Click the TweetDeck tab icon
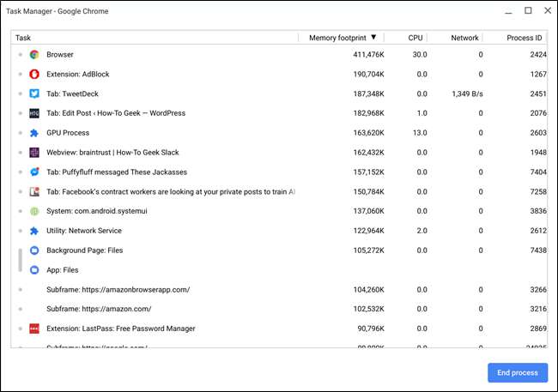Image resolution: width=558 pixels, height=392 pixels. point(34,93)
